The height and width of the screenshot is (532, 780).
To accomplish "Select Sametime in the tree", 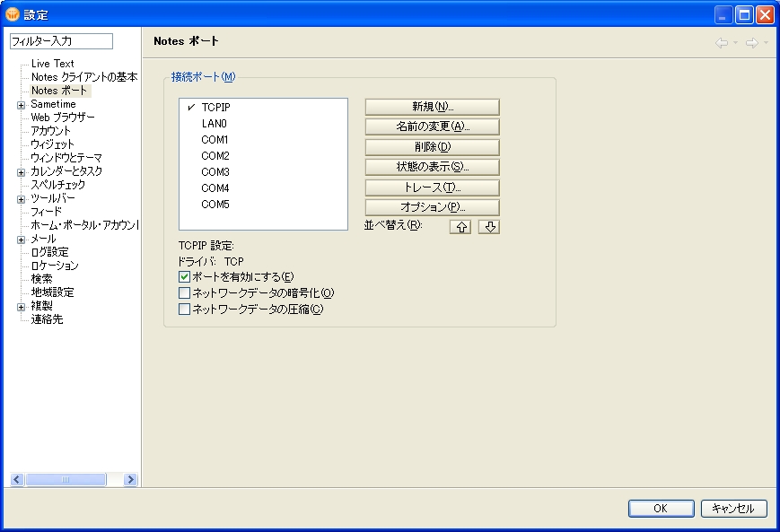I will (53, 104).
